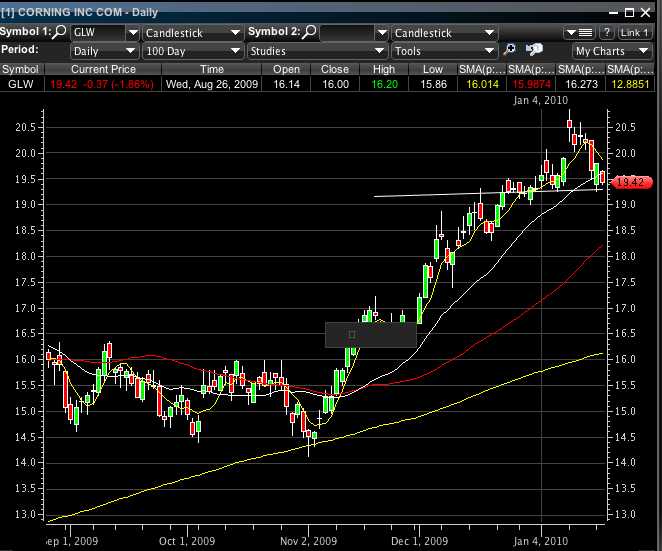Open the Studies menu
This screenshot has height=551, width=662.
[x=317, y=50]
